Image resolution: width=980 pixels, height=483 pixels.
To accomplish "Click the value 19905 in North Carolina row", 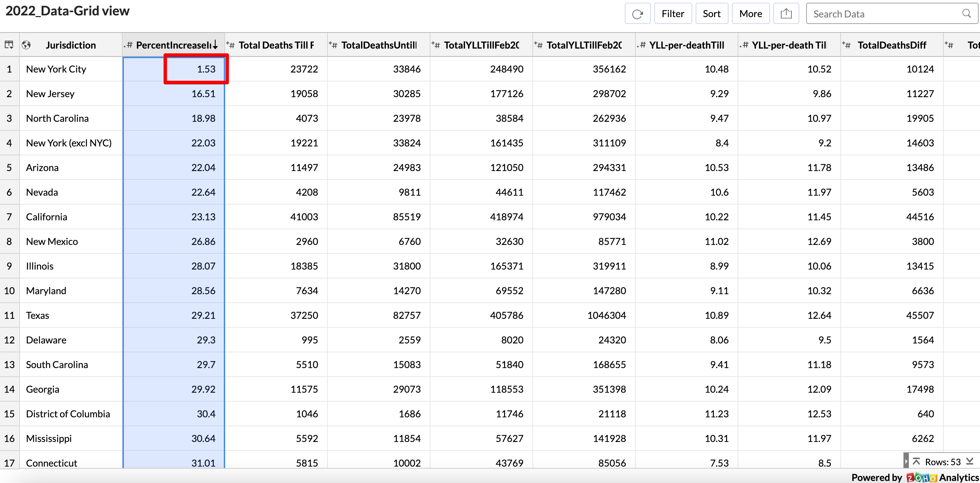I will click(x=920, y=118).
